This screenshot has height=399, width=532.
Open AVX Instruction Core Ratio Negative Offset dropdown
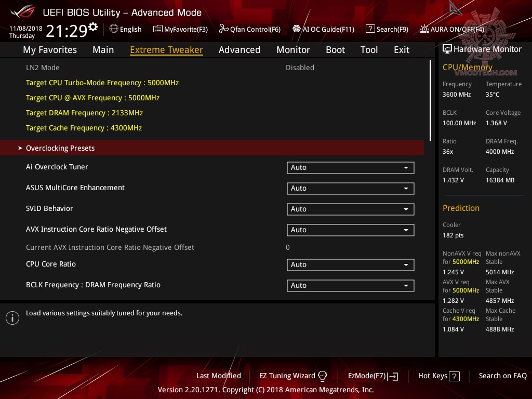(x=351, y=230)
